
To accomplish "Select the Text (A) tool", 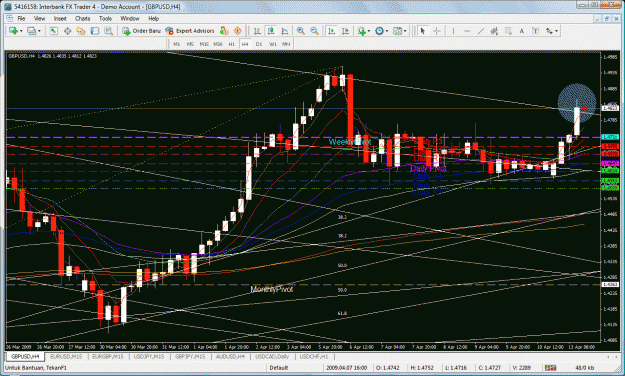I will pyautogui.click(x=521, y=31).
